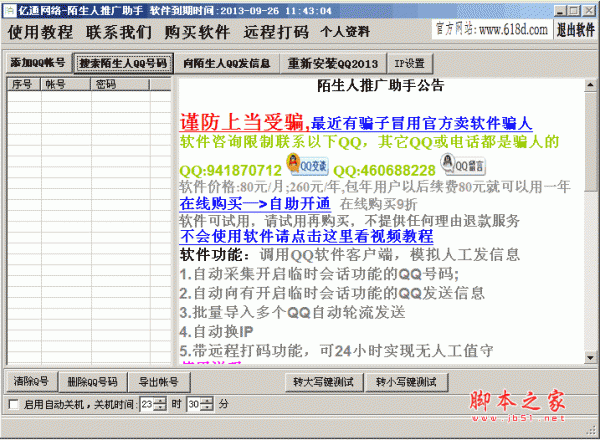Open the 远程打码 menu

(276, 32)
